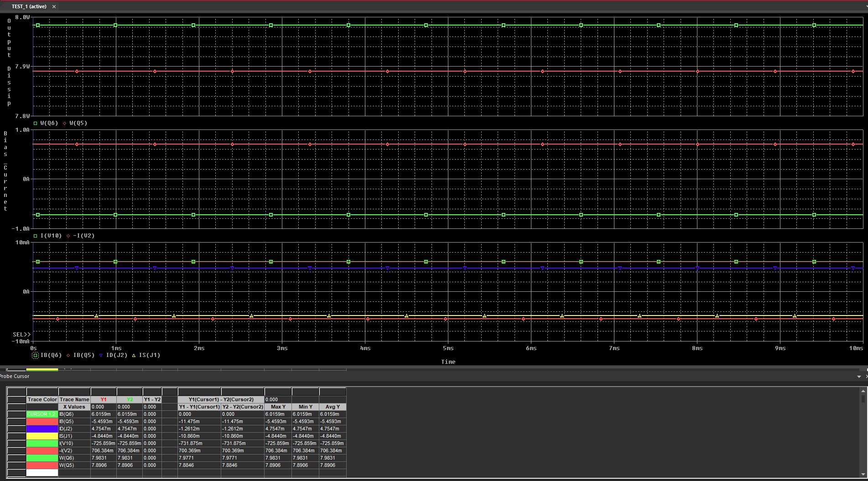
Task: Click the Avg Y column header
Action: pyautogui.click(x=333, y=407)
